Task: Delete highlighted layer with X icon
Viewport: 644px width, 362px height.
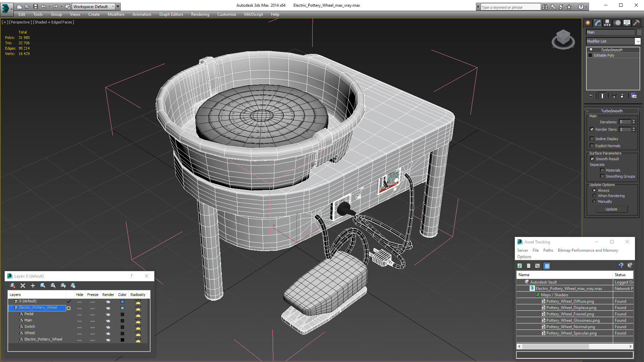Action: point(23,286)
